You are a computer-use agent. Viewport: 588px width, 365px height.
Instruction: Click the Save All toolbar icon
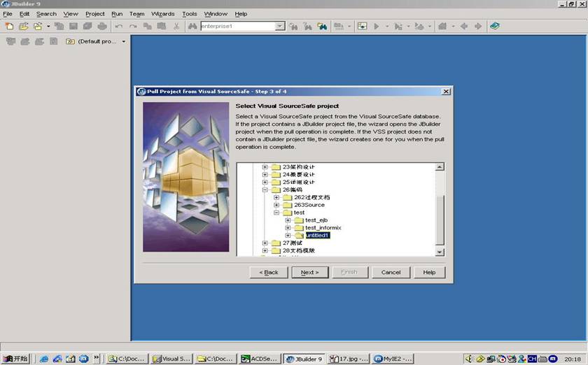pos(87,27)
